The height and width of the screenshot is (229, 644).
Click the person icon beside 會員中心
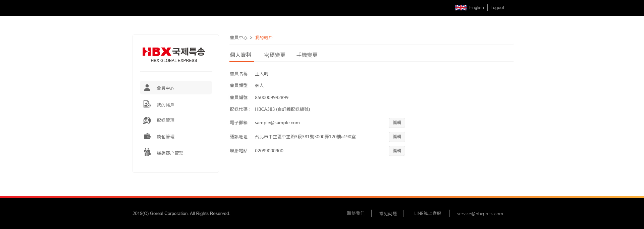point(147,88)
